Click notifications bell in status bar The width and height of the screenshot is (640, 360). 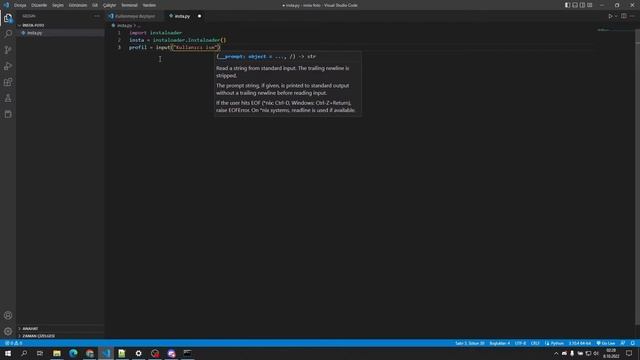pos(633,343)
